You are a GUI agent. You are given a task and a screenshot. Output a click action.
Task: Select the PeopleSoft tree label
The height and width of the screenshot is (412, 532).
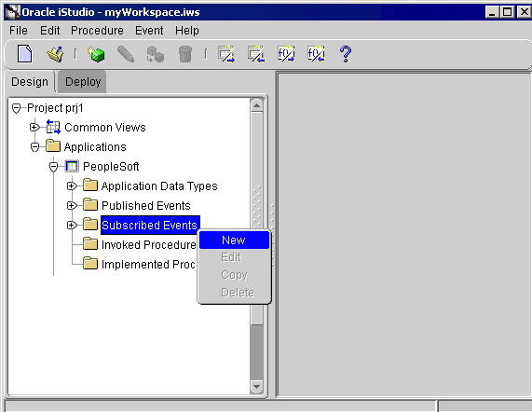point(111,167)
